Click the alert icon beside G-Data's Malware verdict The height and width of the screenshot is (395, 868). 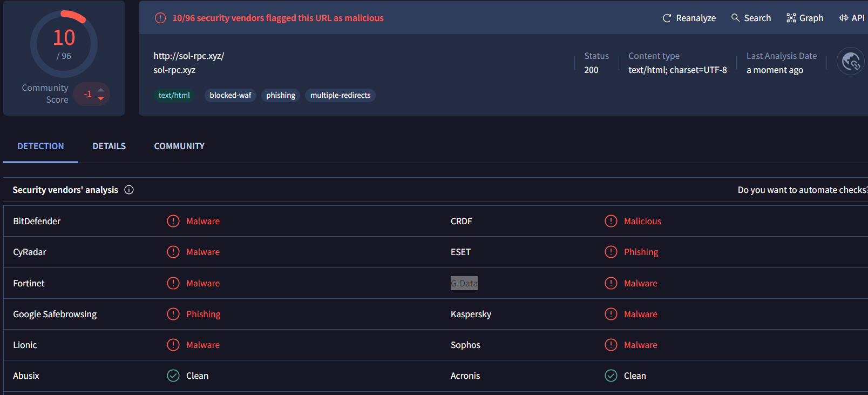click(611, 283)
